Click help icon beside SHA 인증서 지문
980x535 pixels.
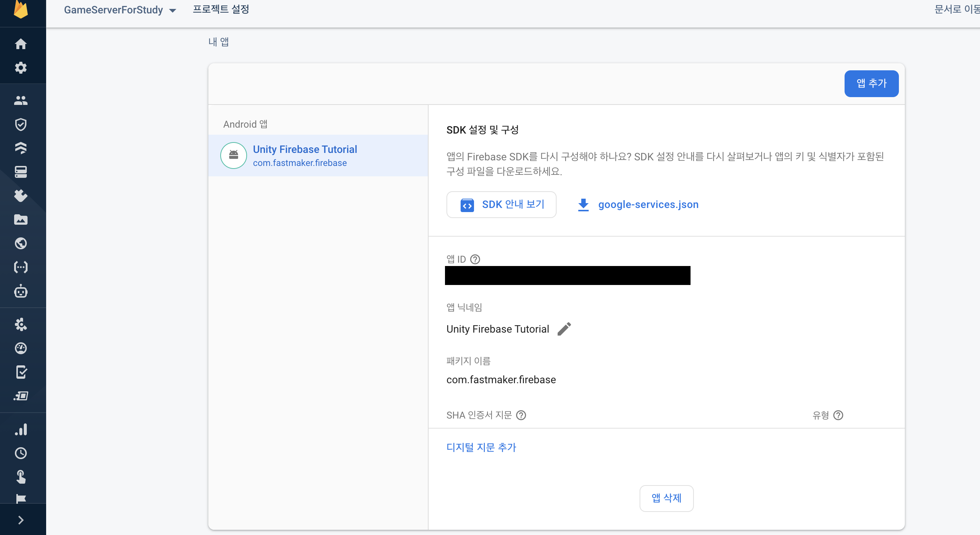[x=521, y=415]
